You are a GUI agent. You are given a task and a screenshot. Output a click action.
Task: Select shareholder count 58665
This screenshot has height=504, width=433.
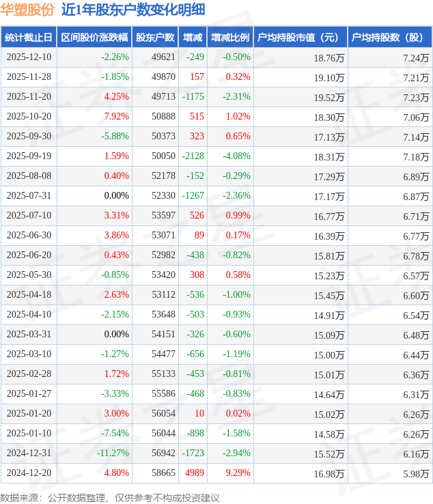pyautogui.click(x=164, y=473)
